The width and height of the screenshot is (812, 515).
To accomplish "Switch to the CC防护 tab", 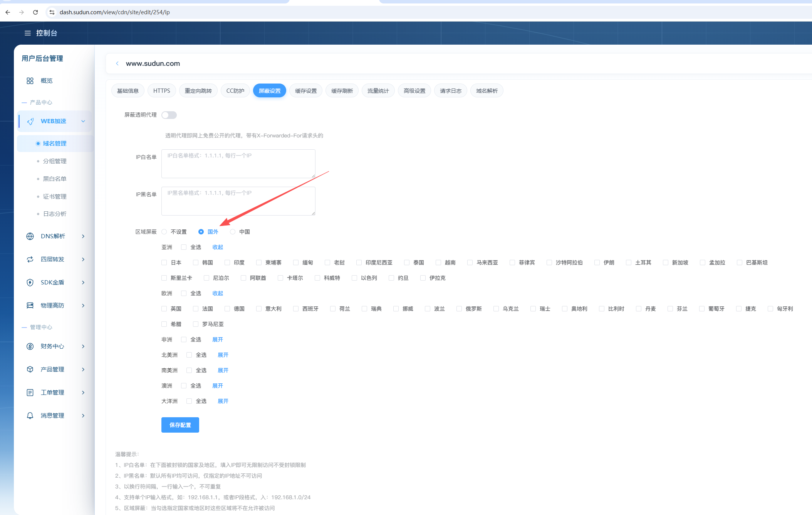I will coord(235,91).
